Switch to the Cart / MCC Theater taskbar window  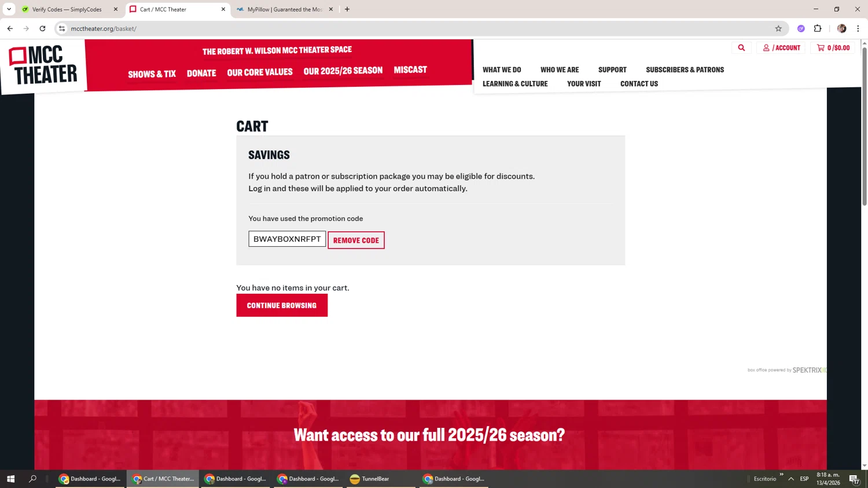tap(163, 479)
